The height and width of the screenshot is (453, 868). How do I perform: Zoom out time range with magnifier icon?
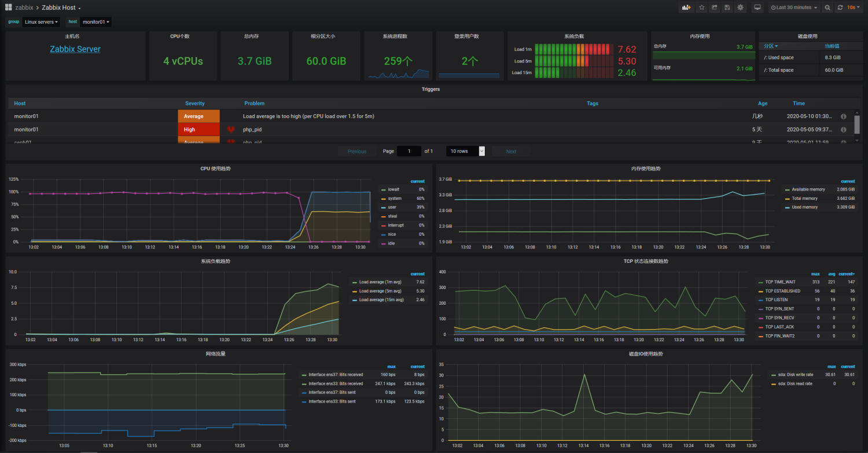[827, 8]
